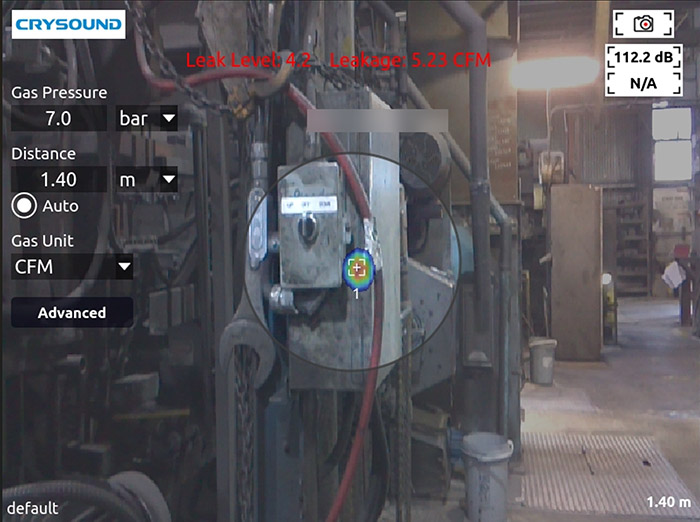Screen dimensions: 700x522
Task: Click the 112.2 dB level indicator
Action: coord(644,58)
